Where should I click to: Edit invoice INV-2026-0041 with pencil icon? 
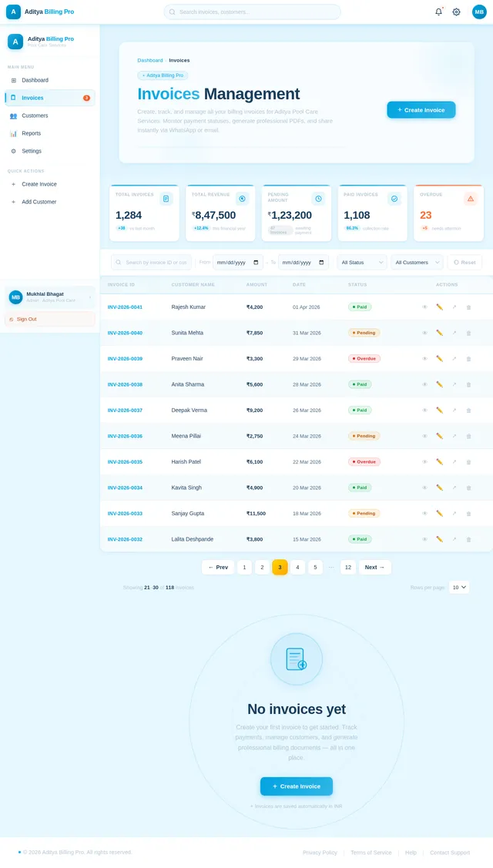[439, 307]
